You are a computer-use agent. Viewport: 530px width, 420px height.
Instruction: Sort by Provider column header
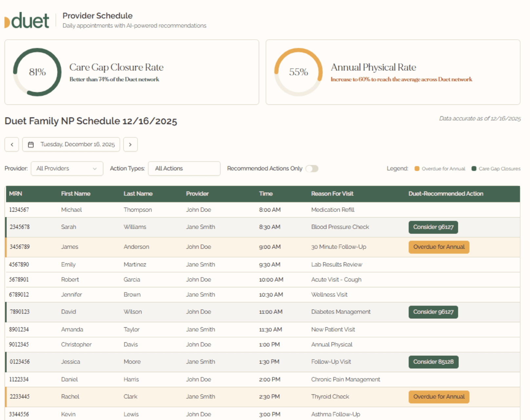[x=197, y=194]
